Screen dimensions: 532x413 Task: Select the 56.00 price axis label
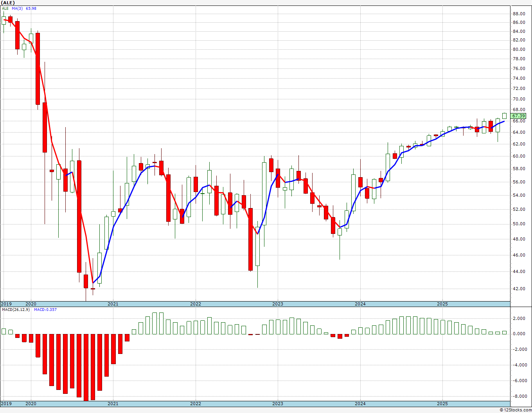[x=519, y=182]
